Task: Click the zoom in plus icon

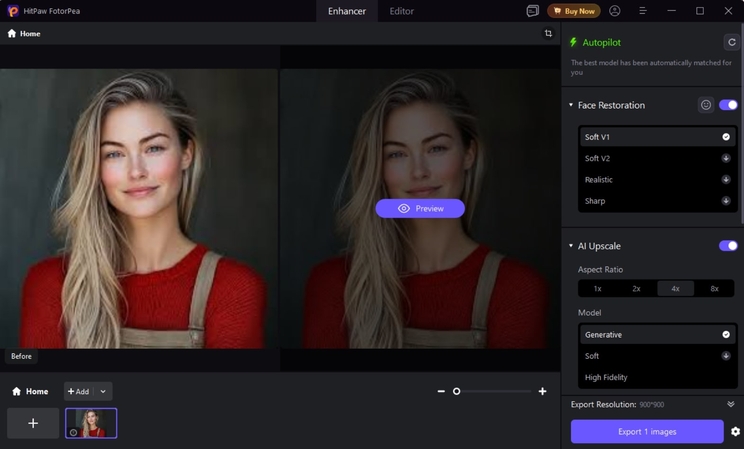Action: [542, 391]
